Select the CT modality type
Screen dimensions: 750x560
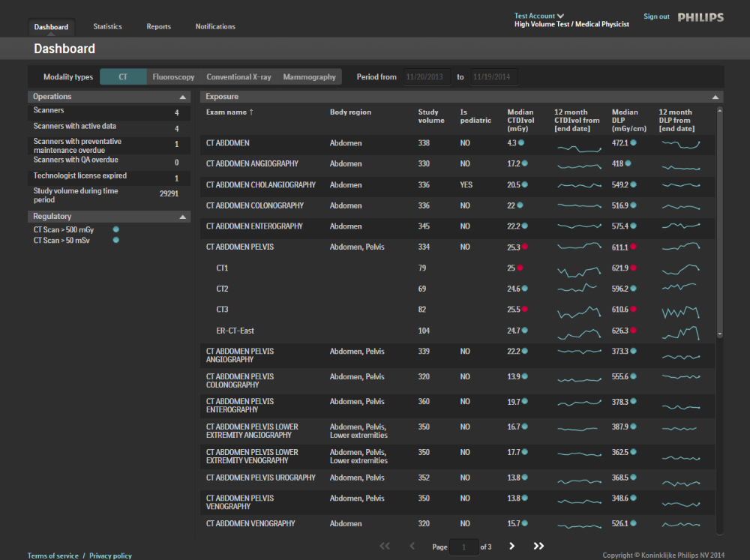tap(123, 77)
